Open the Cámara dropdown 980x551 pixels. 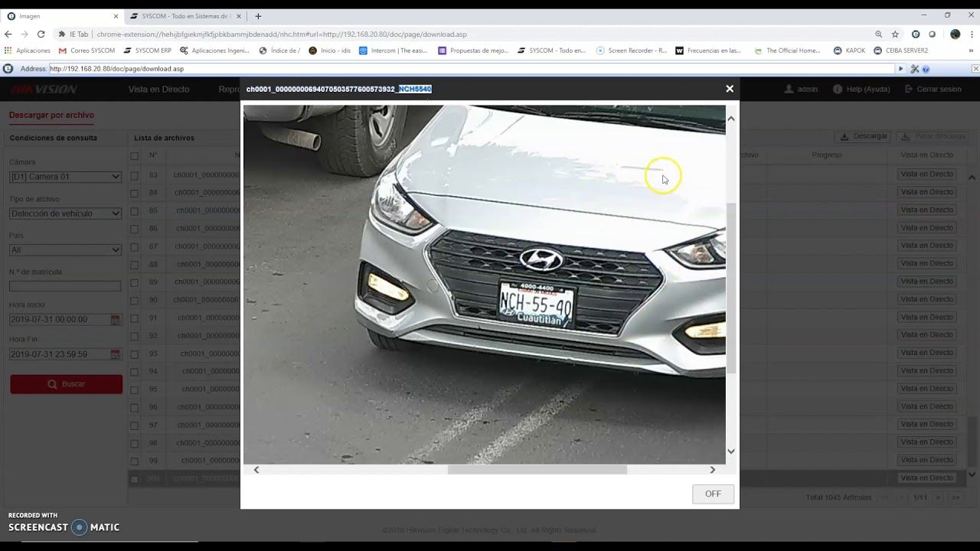pyautogui.click(x=65, y=177)
